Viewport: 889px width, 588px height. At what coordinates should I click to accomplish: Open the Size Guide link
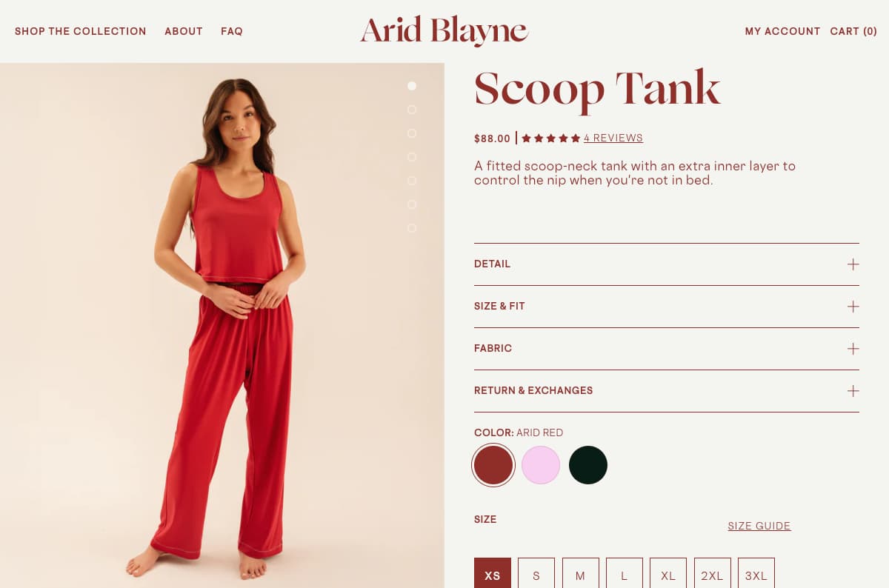click(759, 526)
